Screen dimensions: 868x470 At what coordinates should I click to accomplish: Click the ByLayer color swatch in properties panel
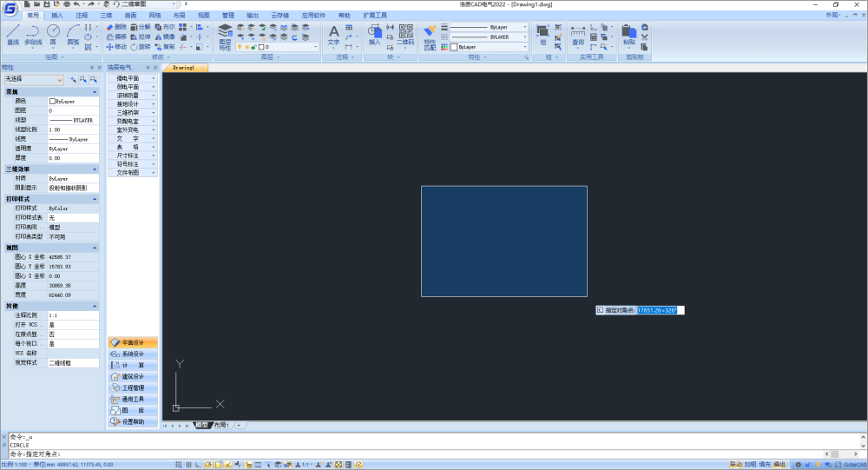pos(53,102)
